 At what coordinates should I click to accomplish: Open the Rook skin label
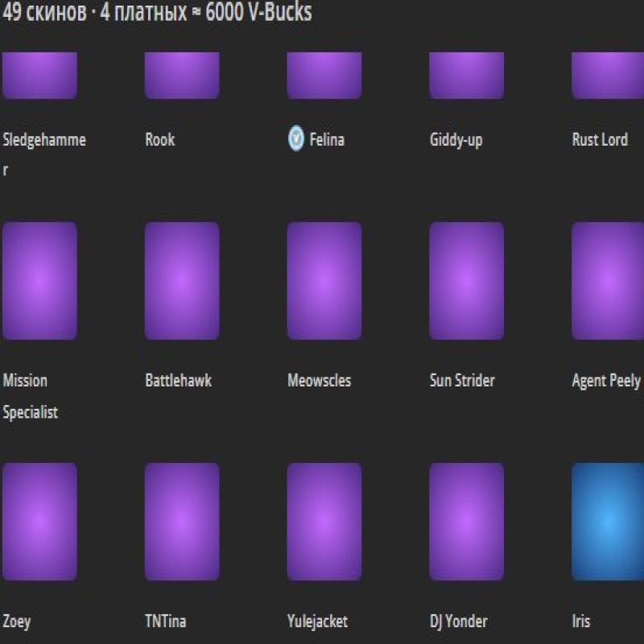pos(159,140)
